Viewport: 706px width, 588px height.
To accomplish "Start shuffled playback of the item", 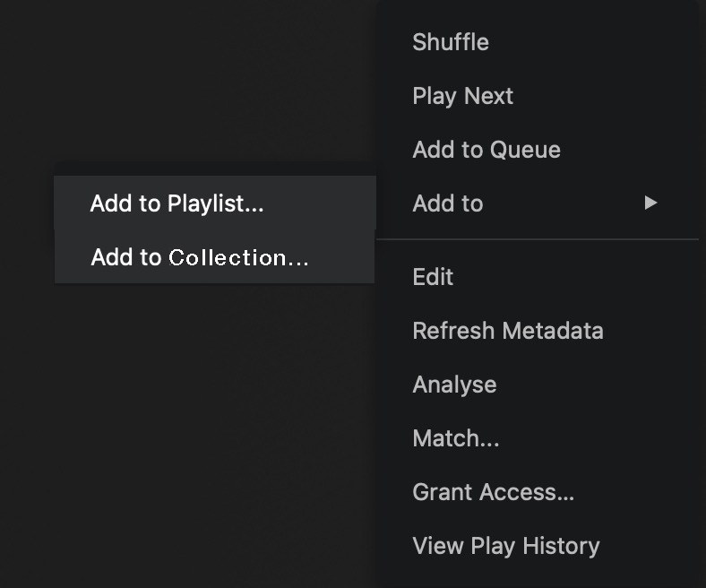I will pos(451,42).
